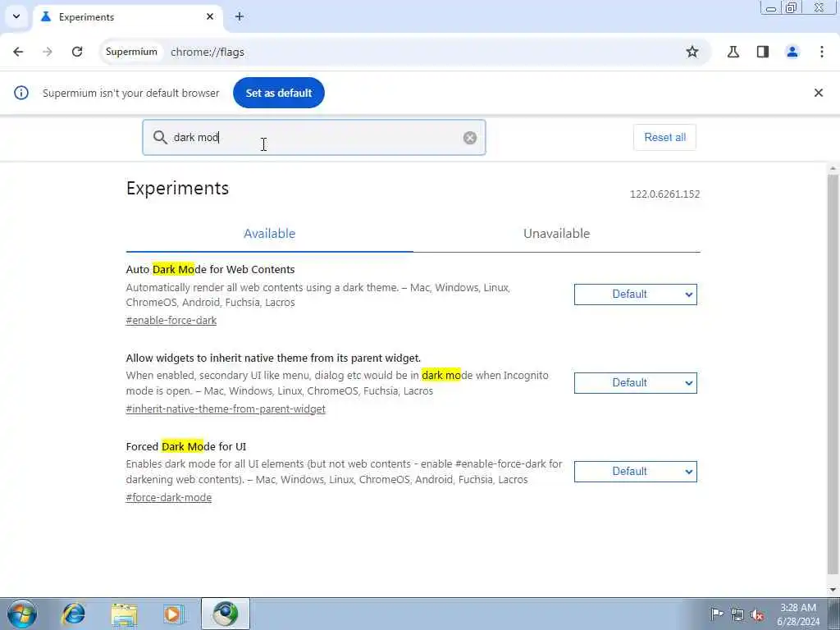Switch to the Unavailable tab
The height and width of the screenshot is (630, 840).
point(557,234)
